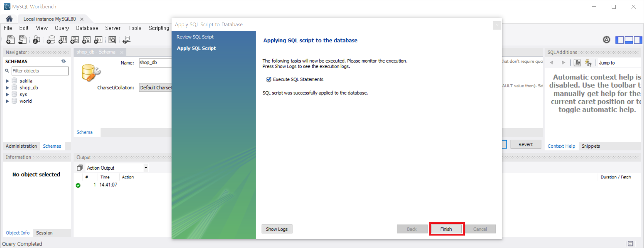Expand the sys schema tree
The width and height of the screenshot is (644, 248).
[7, 94]
